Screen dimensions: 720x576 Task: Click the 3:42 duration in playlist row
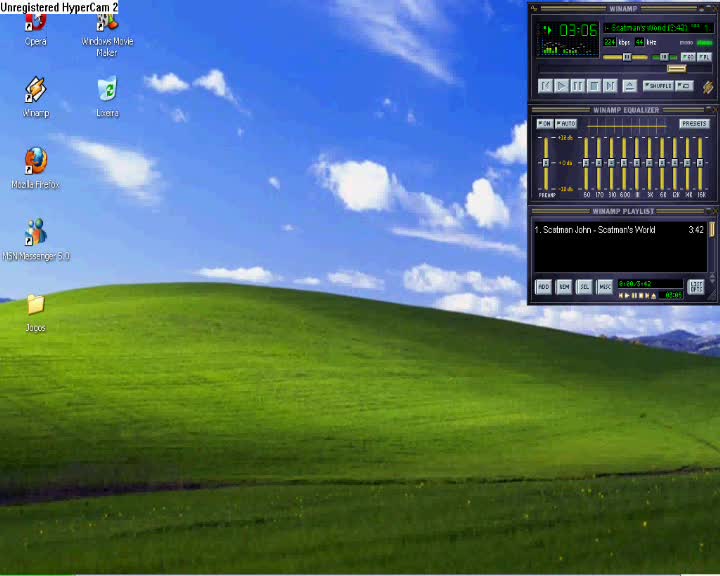(x=696, y=230)
